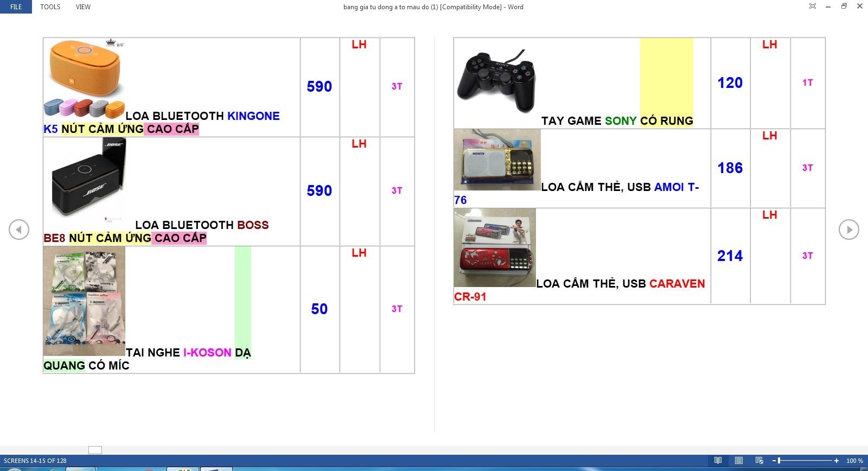868x471 pixels.
Task: Click the zoom out minus button
Action: 774,461
